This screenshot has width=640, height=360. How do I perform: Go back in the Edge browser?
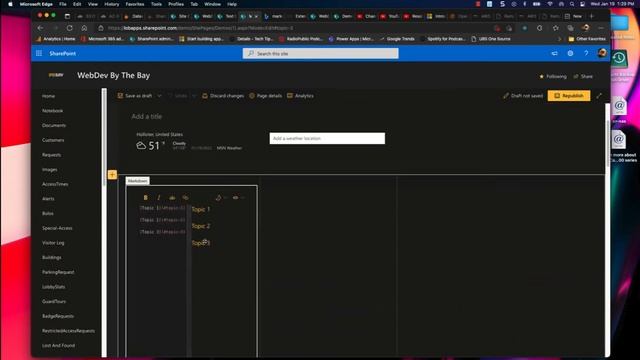[40, 28]
